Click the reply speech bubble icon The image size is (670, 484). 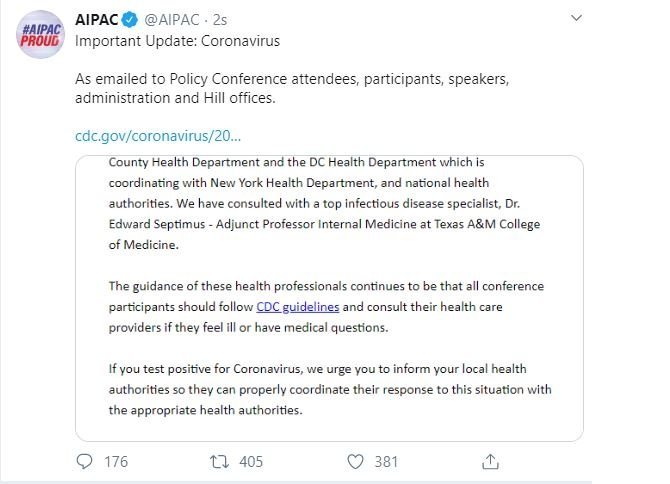[x=86, y=461]
